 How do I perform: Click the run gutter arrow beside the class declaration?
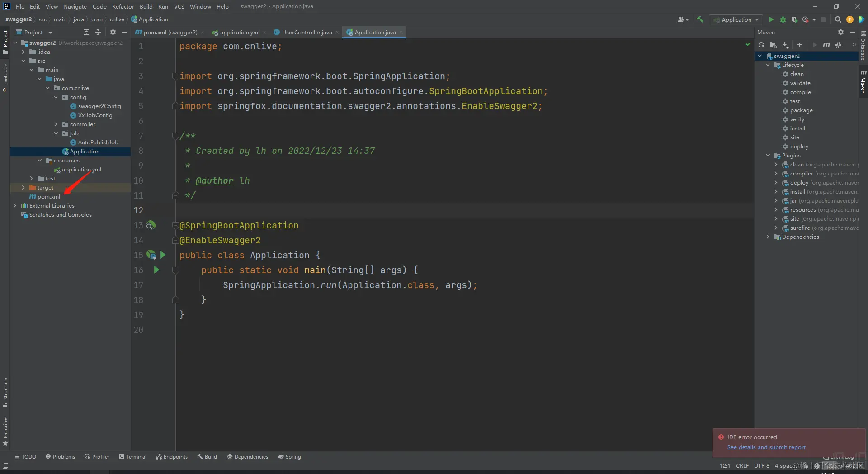(x=163, y=255)
